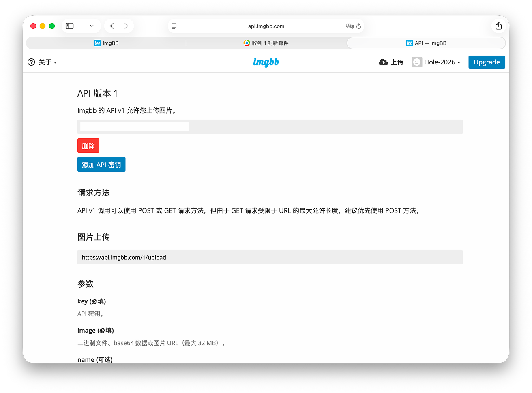The height and width of the screenshot is (393, 532).
Task: Toggle the Safari sidebar icon
Action: point(69,26)
